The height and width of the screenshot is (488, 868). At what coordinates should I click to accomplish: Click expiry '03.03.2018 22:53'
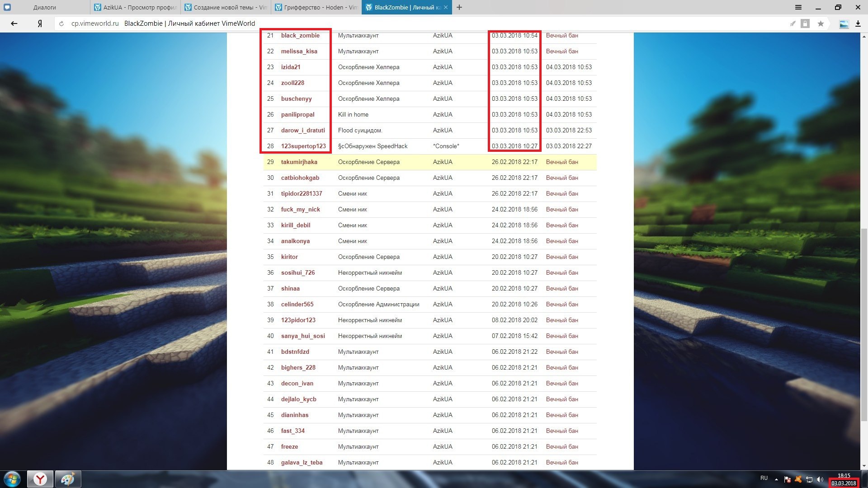[x=569, y=130]
